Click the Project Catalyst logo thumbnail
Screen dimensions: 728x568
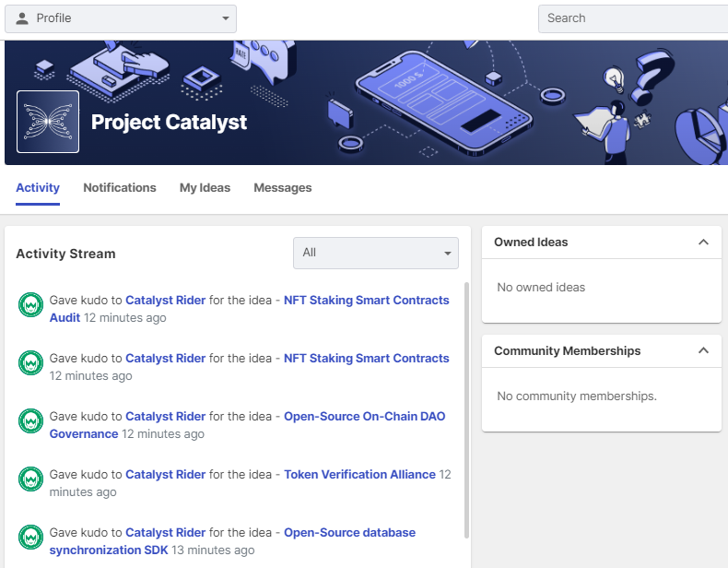[x=48, y=122]
